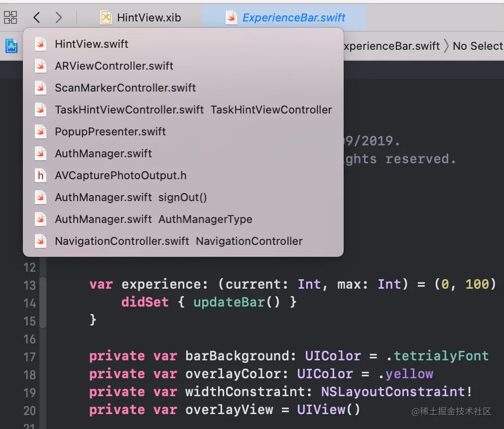Open PopupPresenter.swift from the list
Viewport: 504px width, 429px height.
click(183, 132)
